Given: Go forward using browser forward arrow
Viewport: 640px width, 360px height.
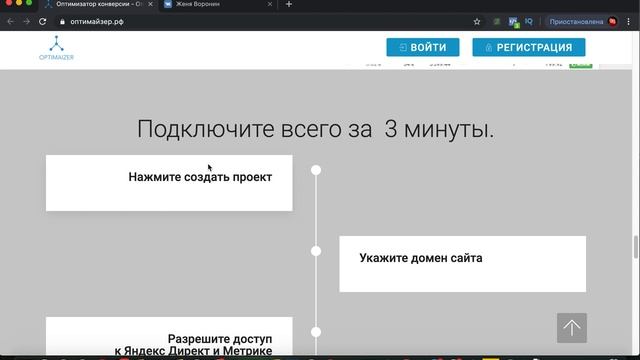Looking at the screenshot, I should coord(27,22).
